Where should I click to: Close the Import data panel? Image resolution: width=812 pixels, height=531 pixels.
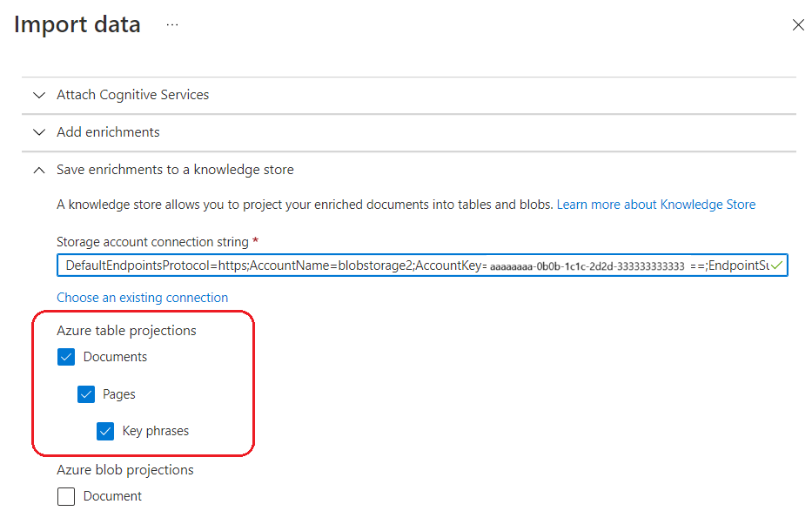tap(798, 25)
